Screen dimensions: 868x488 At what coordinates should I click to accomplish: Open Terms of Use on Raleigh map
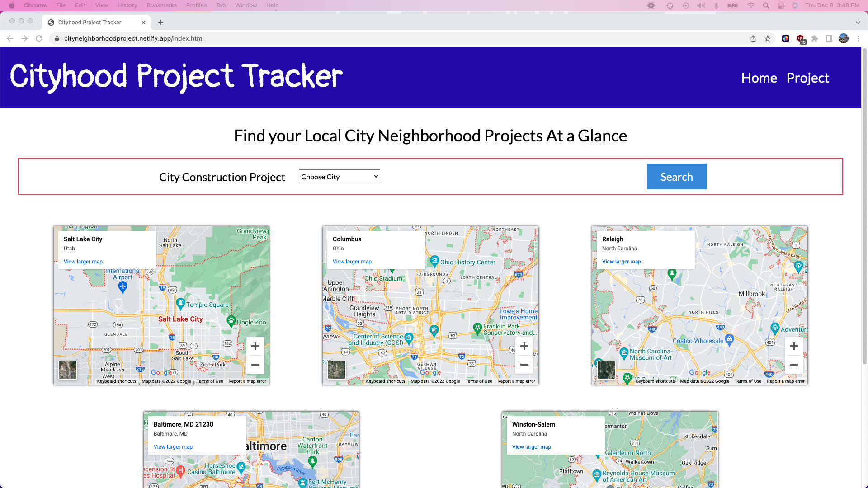[748, 381]
